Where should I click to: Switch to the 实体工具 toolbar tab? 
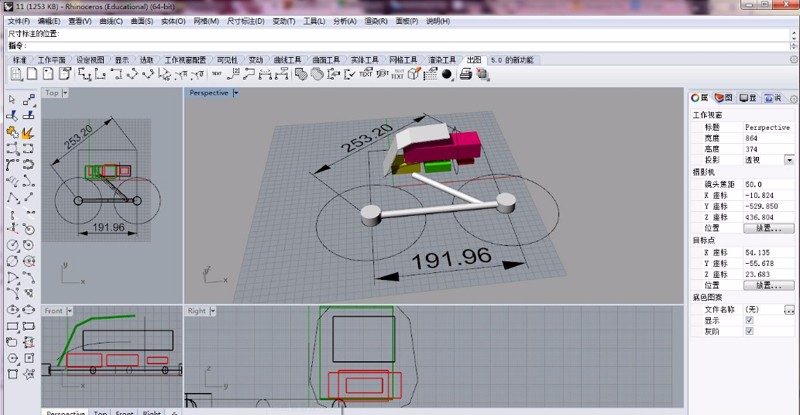point(368,60)
